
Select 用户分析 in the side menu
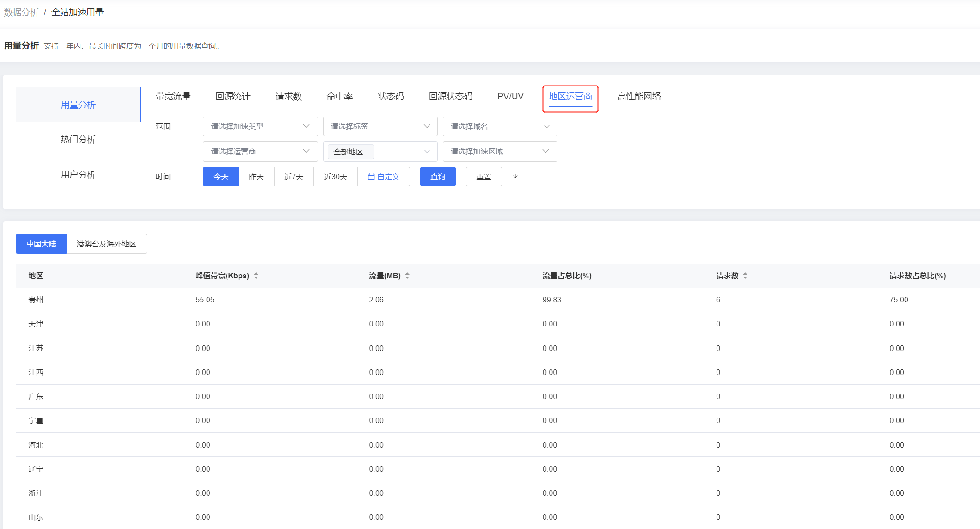coord(78,174)
